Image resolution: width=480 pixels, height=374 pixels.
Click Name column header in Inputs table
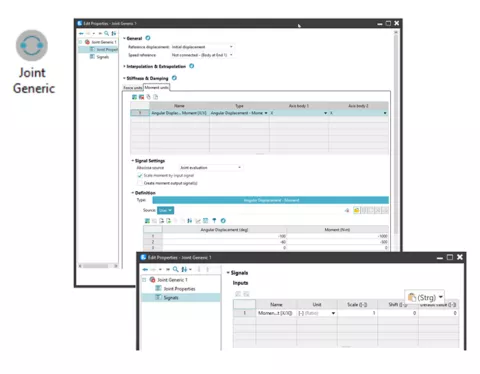[x=276, y=304]
